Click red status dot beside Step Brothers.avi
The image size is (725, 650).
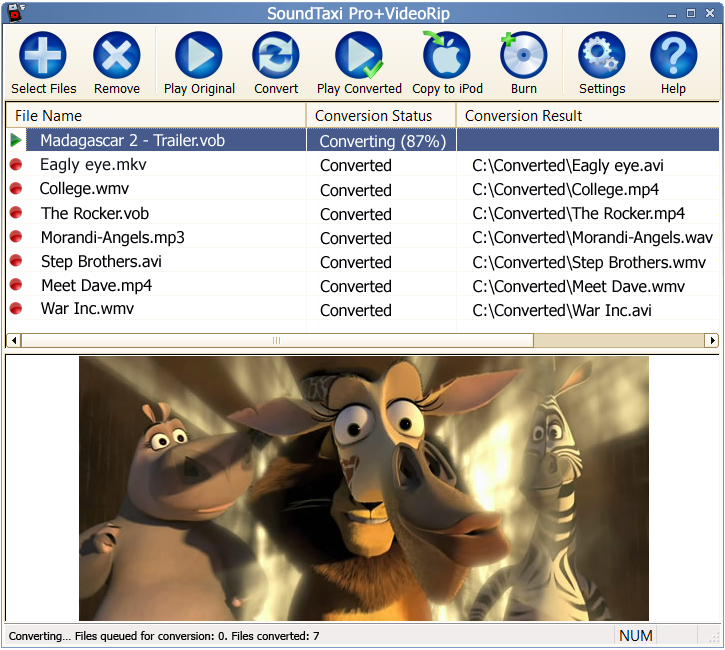[x=16, y=261]
